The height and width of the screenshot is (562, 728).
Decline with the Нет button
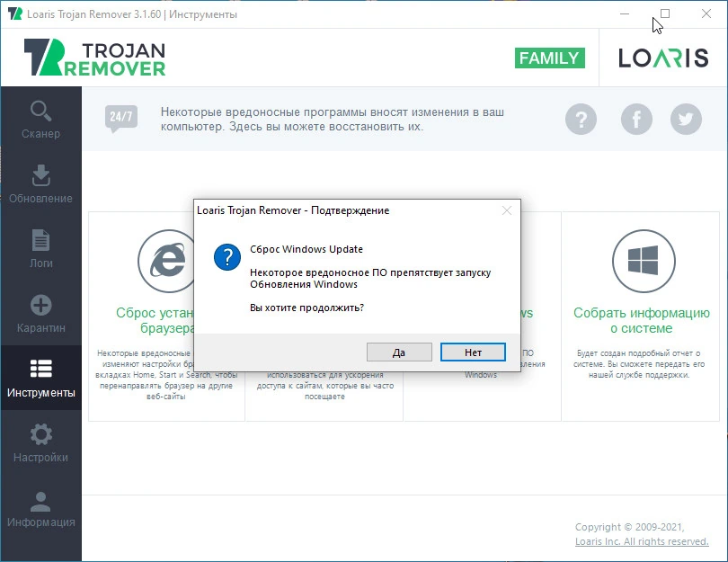pos(473,352)
